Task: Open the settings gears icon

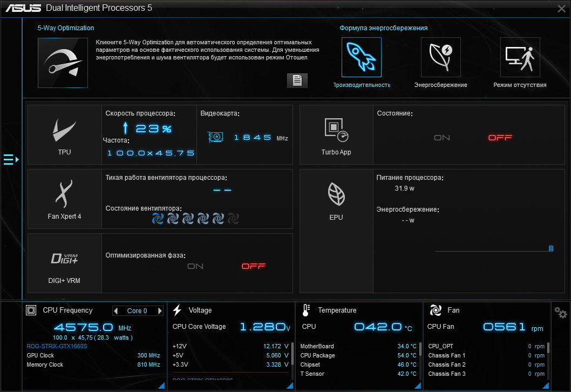Action: coord(560,312)
